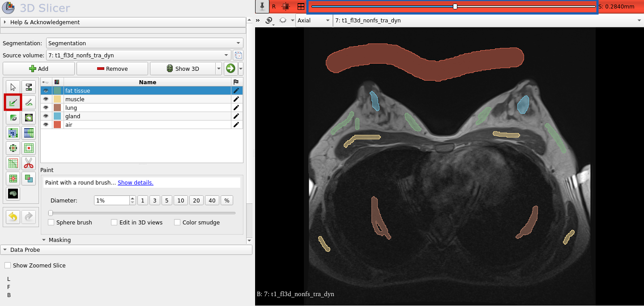Viewport: 644px width, 306px height.
Task: Click the Undo arrow button
Action: point(13,217)
